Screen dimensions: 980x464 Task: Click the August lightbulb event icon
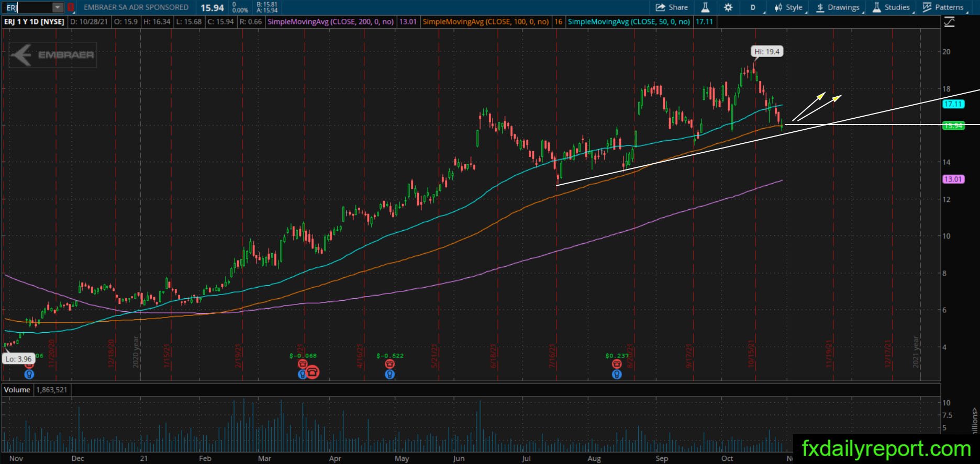click(x=617, y=374)
